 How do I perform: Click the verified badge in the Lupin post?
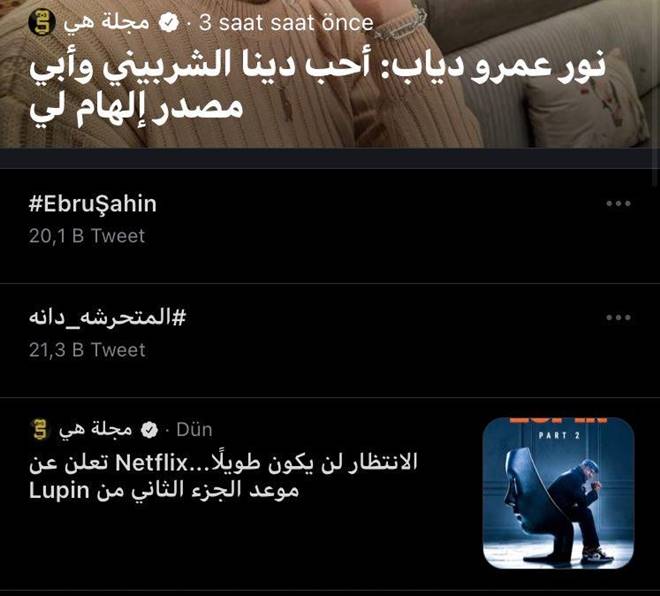coord(149,430)
